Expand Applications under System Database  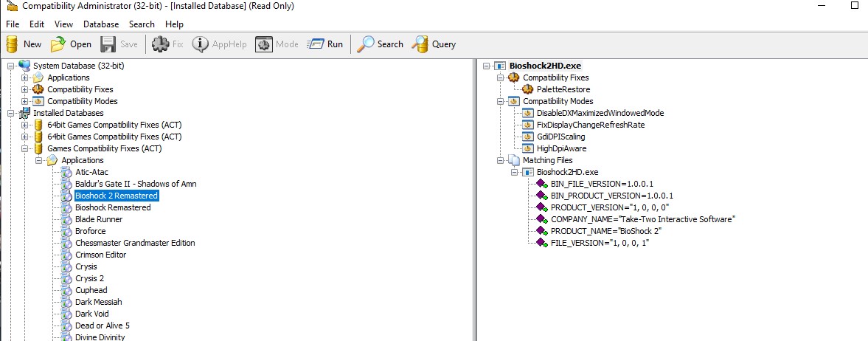24,77
